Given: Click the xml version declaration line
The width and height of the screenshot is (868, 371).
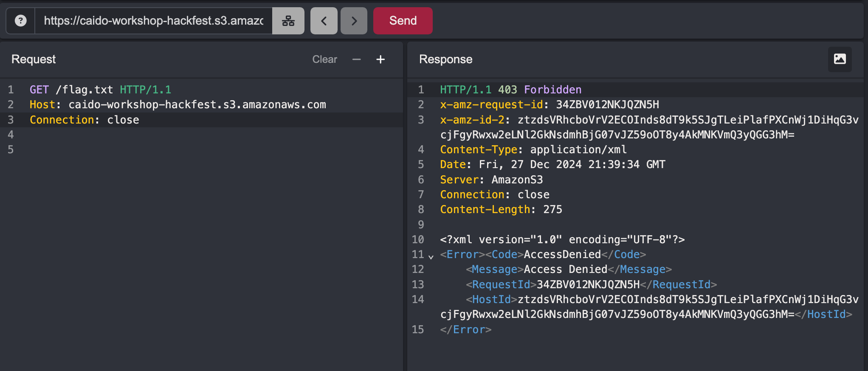Looking at the screenshot, I should click(x=562, y=239).
